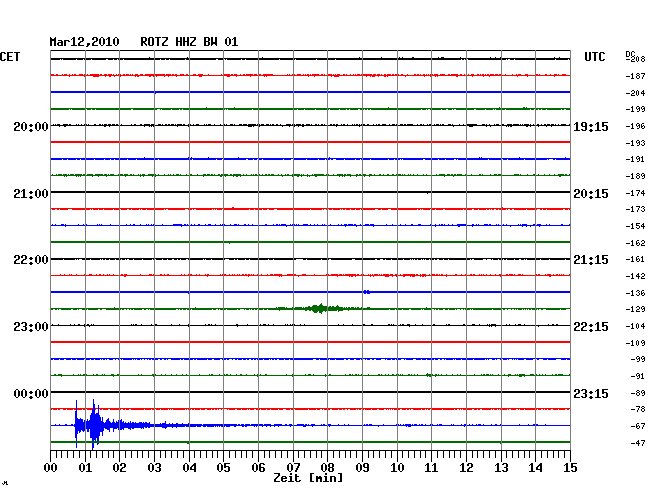This screenshot has height=494, width=650.
Task: Click the DC offset value "-67"
Action: tap(638, 426)
